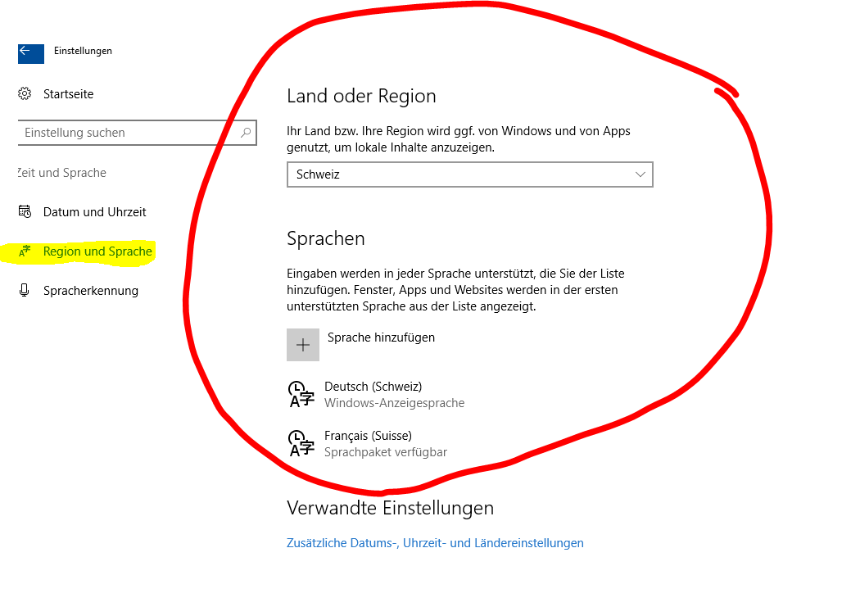
Task: Click the Sprachen heading
Action: 326,239
